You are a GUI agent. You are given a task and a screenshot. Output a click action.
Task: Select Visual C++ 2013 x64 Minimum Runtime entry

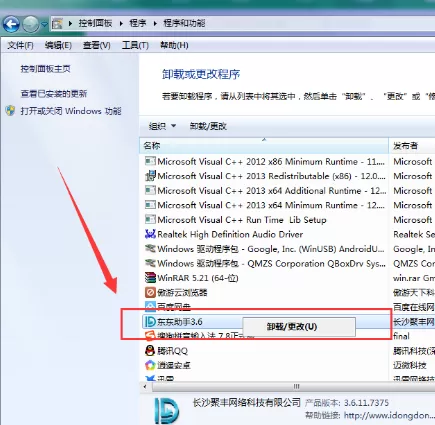tap(271, 205)
